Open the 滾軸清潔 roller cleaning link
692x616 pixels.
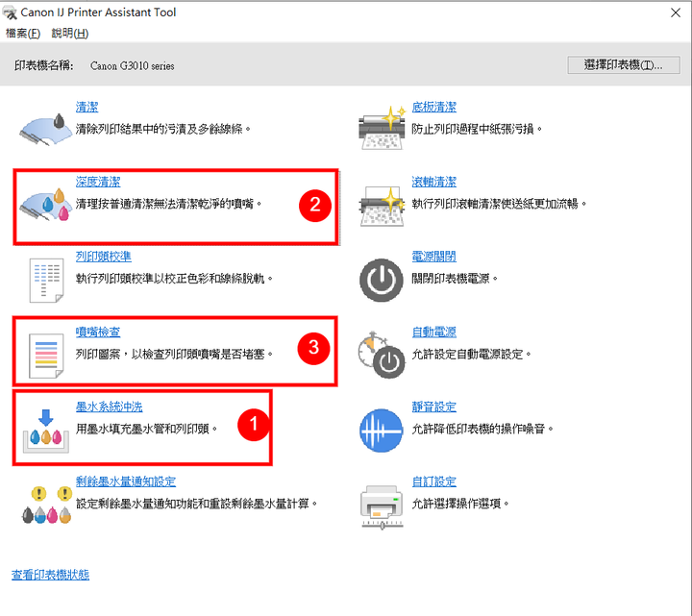(433, 182)
